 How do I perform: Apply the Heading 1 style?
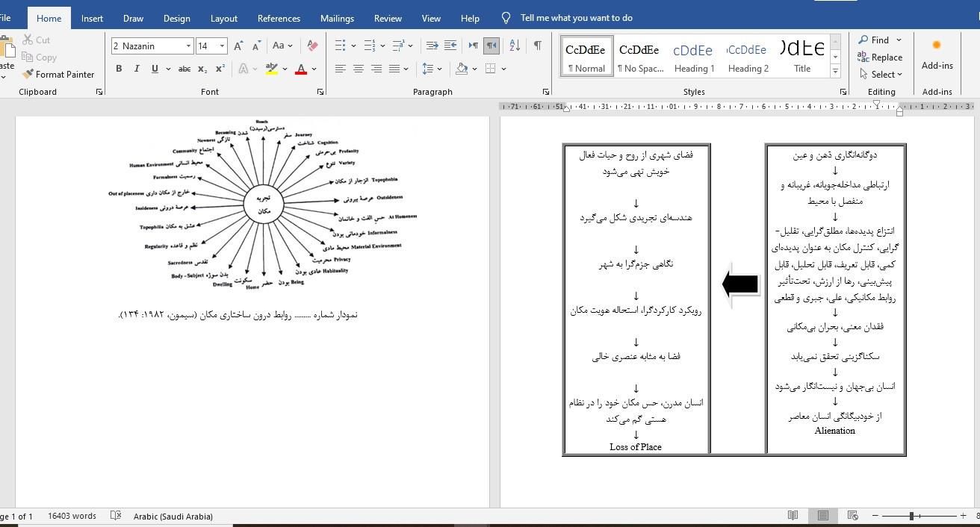pos(694,56)
